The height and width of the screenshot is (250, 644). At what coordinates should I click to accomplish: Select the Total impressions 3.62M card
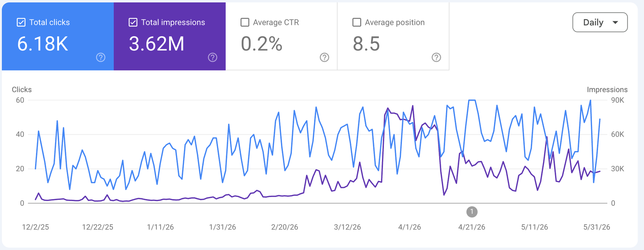(x=170, y=36)
